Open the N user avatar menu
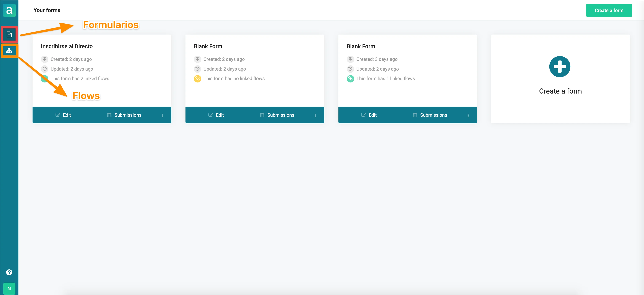The height and width of the screenshot is (295, 644). [9, 288]
